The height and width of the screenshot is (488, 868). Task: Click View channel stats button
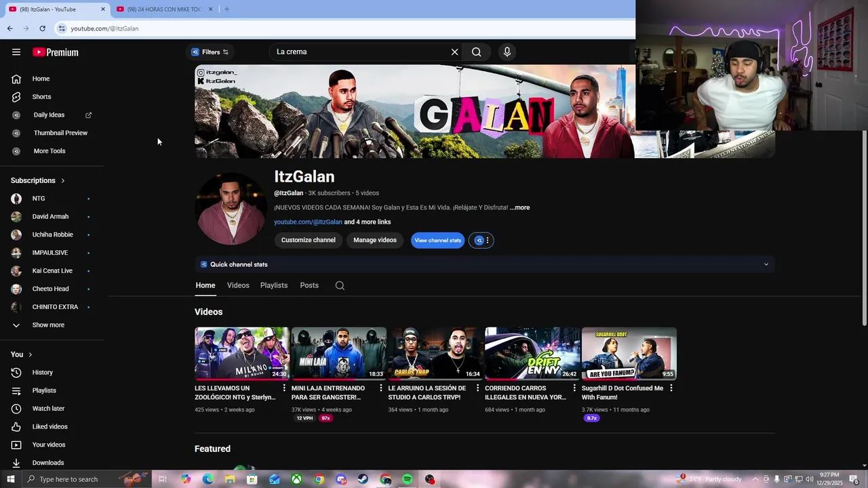[437, 241]
